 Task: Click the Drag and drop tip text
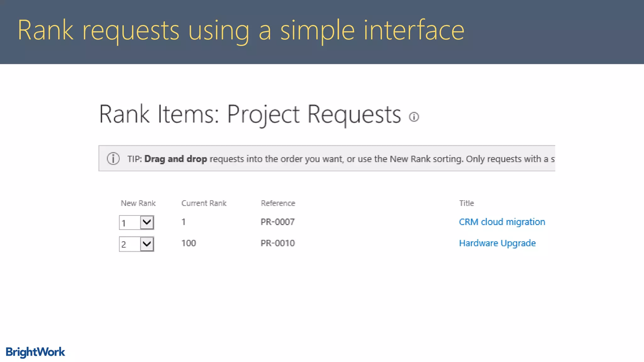[175, 159]
